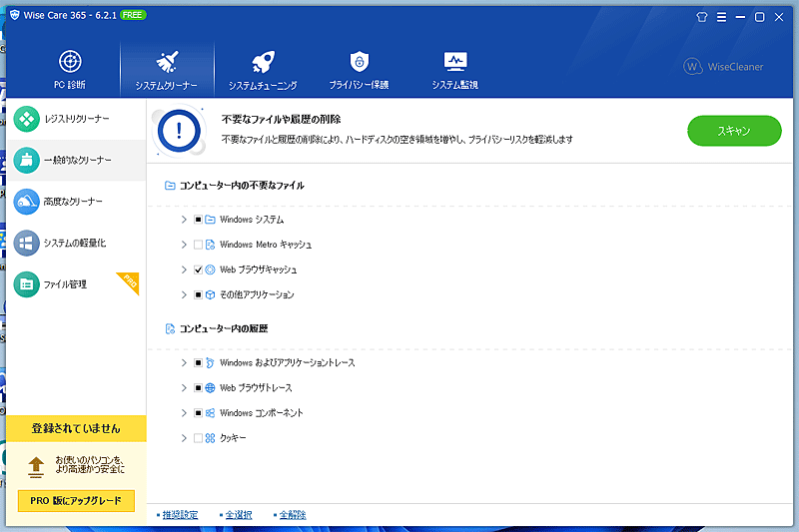Click the 全解除 link
The width and height of the screenshot is (799, 532).
click(293, 515)
